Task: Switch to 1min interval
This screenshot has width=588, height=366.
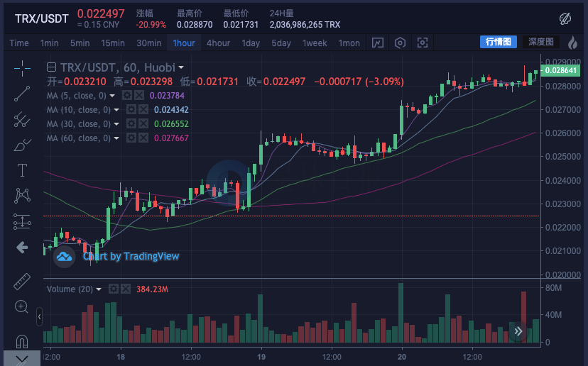Action: click(50, 43)
